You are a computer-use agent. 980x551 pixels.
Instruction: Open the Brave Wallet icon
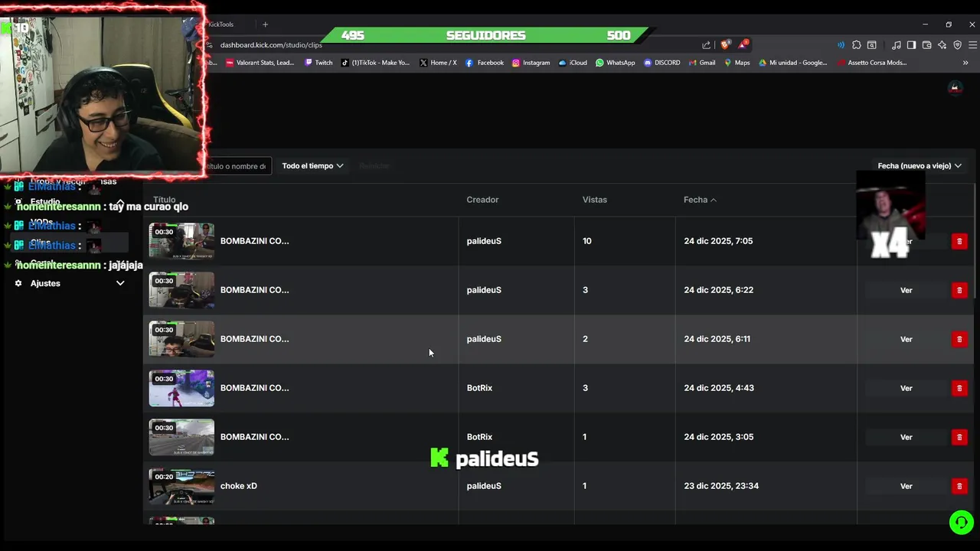click(926, 45)
